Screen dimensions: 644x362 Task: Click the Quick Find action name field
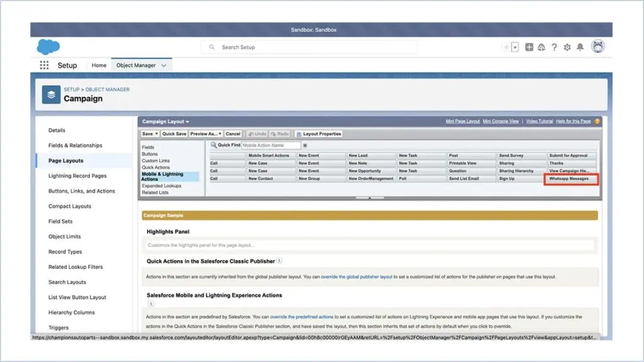(270, 145)
